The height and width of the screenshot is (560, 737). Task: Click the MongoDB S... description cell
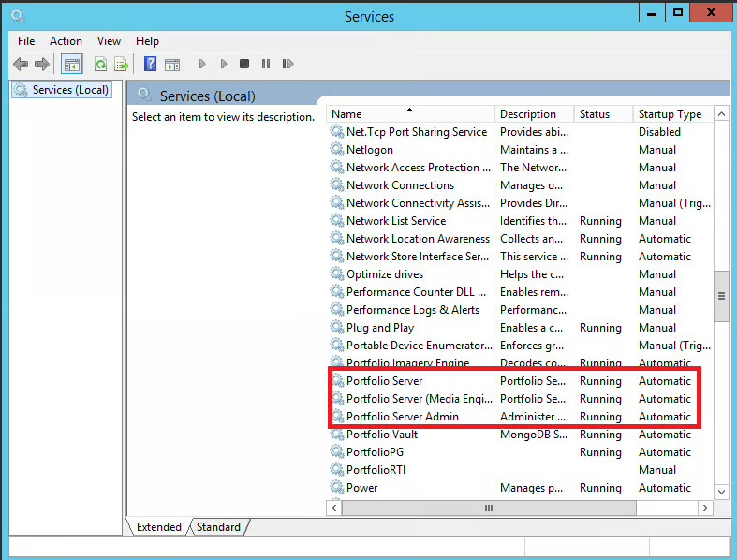point(534,434)
